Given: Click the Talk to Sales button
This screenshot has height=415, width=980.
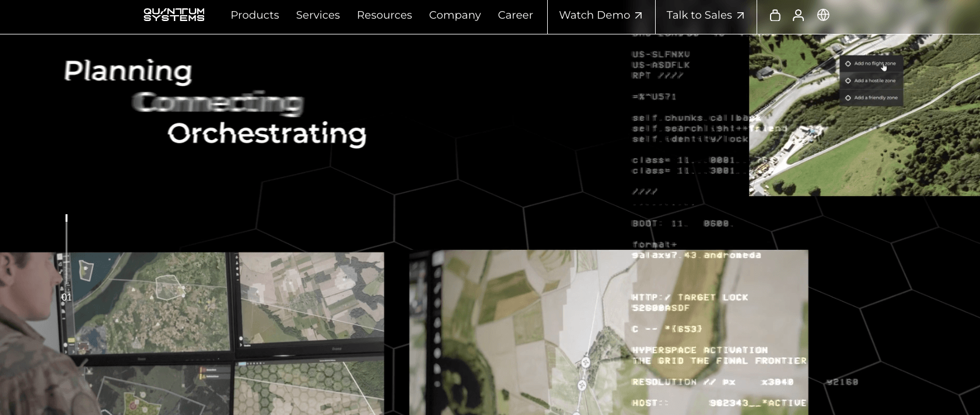Looking at the screenshot, I should point(699,15).
